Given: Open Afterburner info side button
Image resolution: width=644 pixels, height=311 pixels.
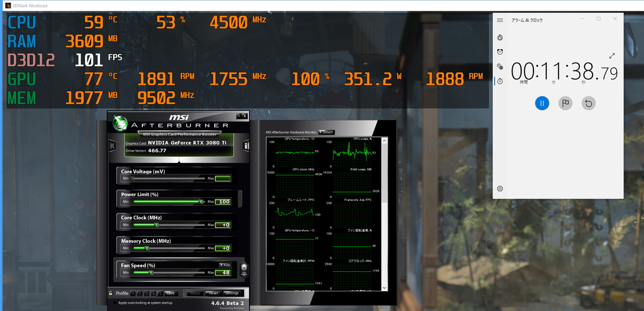Looking at the screenshot, I should coord(246,145).
